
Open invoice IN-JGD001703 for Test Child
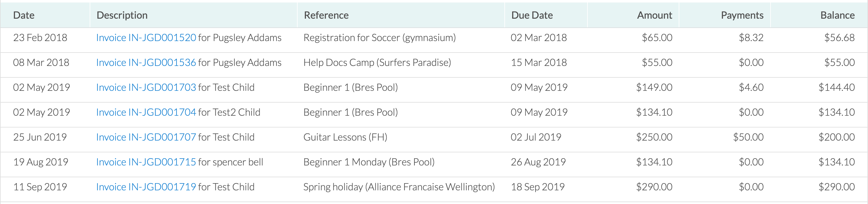[146, 87]
